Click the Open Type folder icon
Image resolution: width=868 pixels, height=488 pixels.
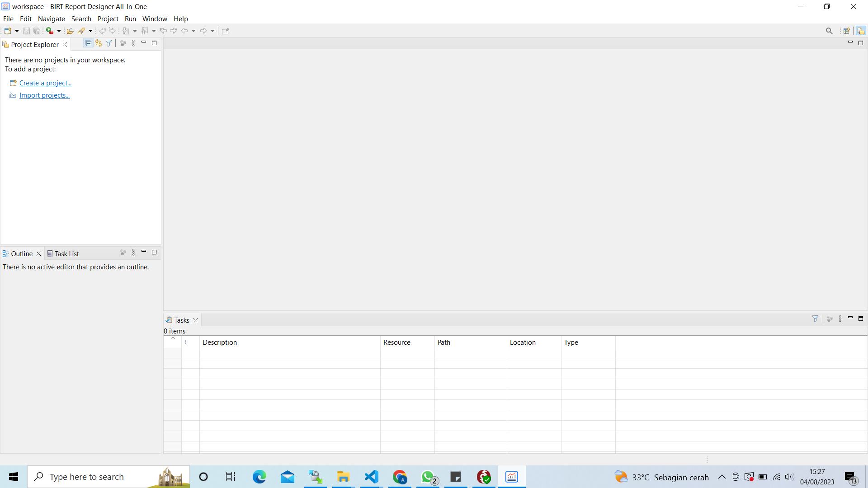tap(70, 31)
